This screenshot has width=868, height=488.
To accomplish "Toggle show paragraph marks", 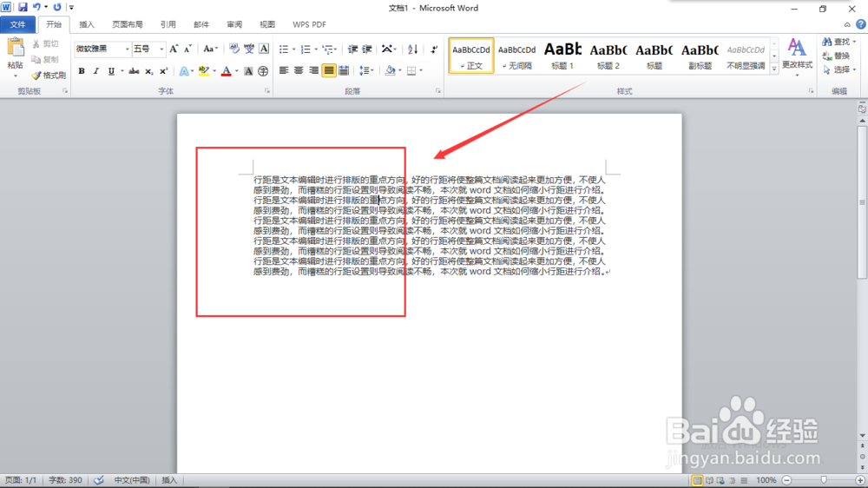I will 434,49.
